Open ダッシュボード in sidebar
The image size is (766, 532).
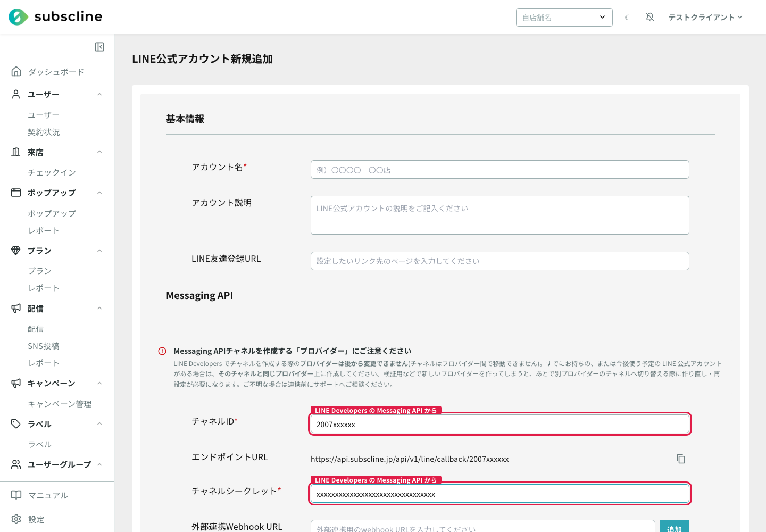pos(56,72)
